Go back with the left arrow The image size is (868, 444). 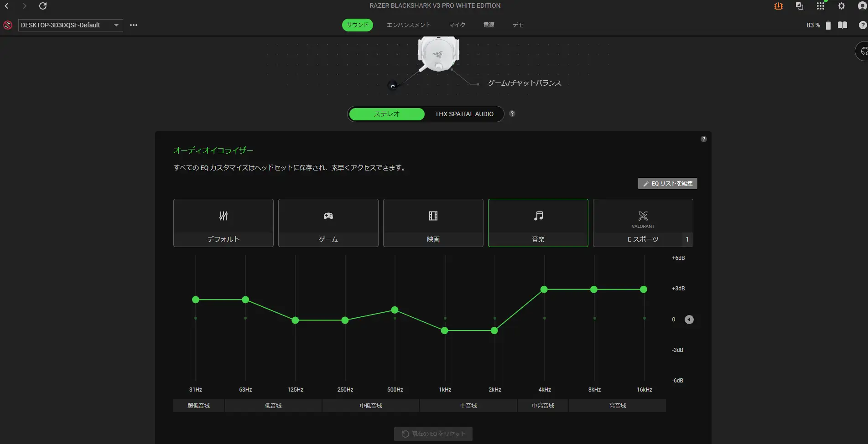point(7,6)
